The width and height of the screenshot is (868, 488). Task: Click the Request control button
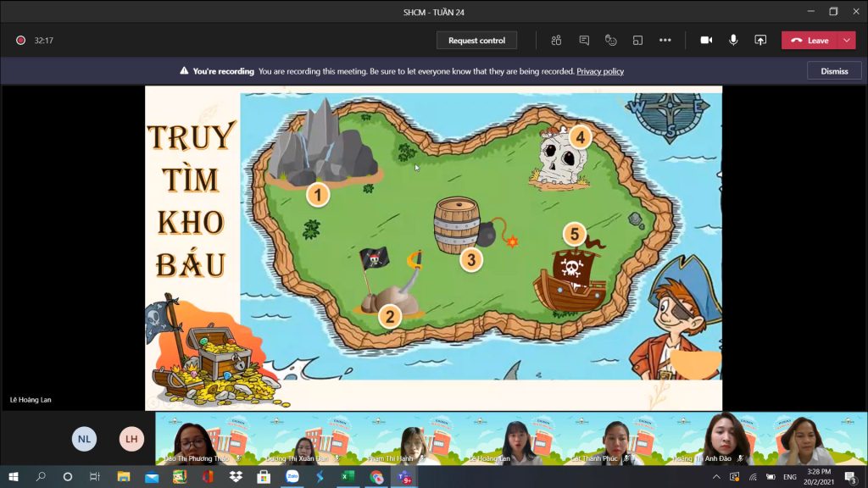(476, 40)
